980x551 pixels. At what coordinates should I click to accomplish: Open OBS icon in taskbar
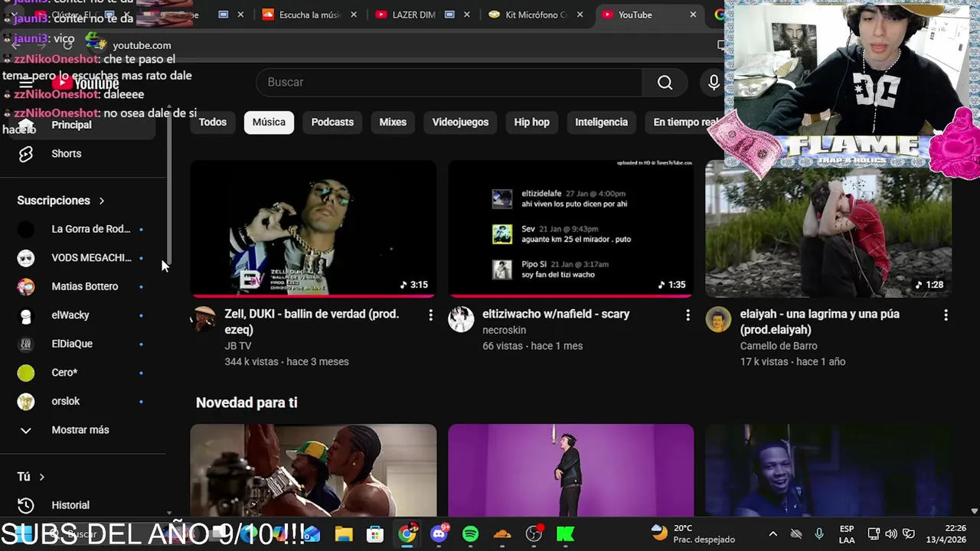[x=534, y=533]
